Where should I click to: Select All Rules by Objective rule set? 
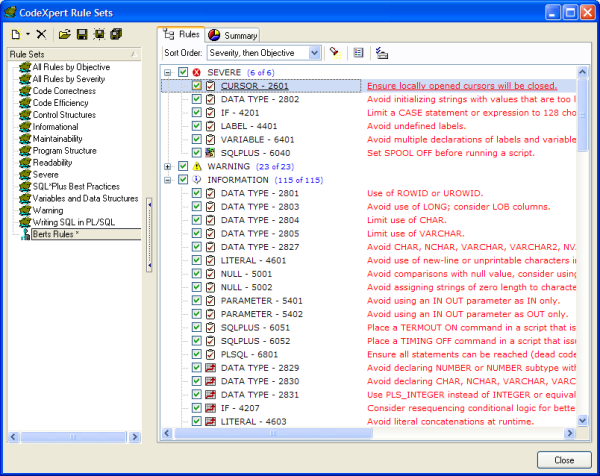pos(71,67)
